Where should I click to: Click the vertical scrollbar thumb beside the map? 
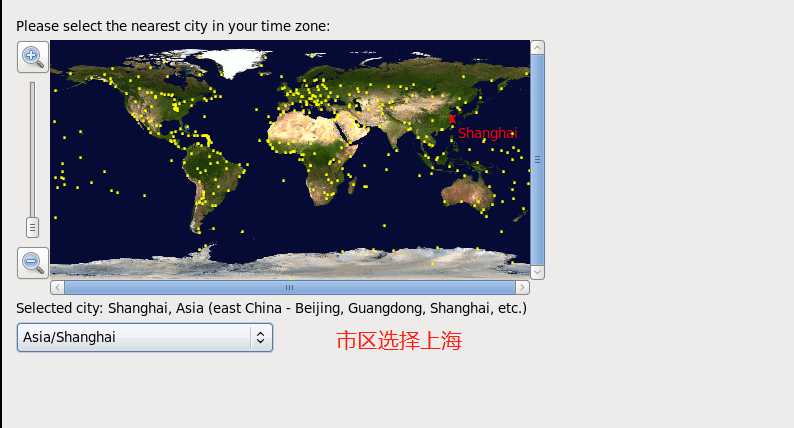[537, 160]
